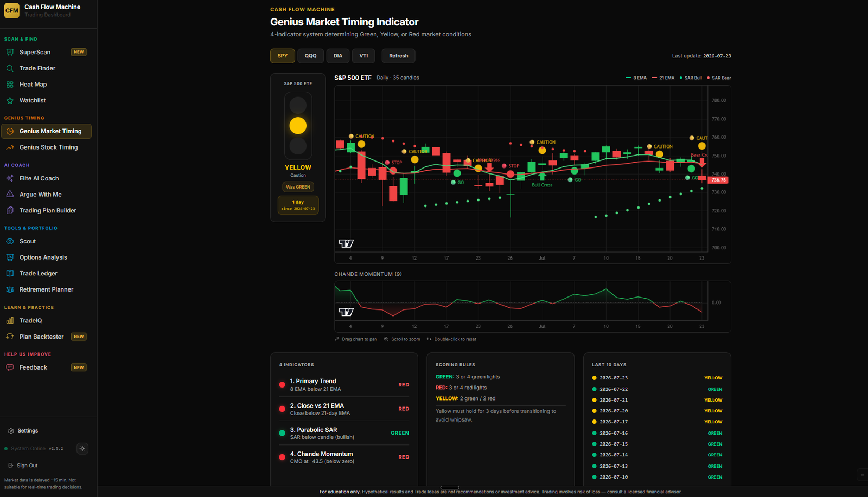Click the Trade Ledger book icon
This screenshot has width=868, height=497.
[x=10, y=273]
